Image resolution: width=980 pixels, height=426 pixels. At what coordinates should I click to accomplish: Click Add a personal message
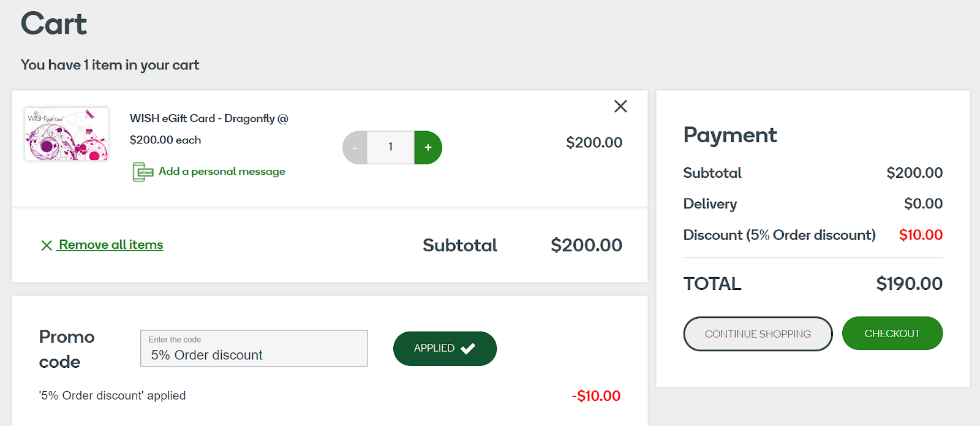[221, 172]
